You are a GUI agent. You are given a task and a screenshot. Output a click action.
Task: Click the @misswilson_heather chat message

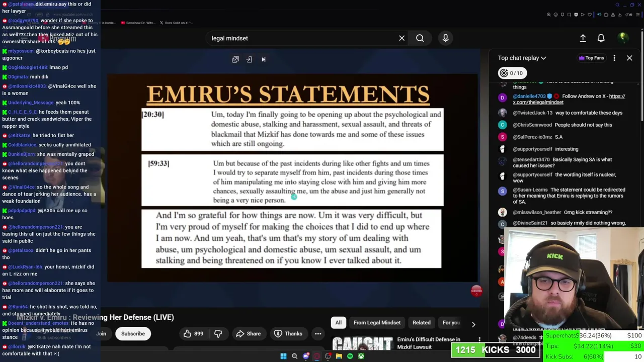[563, 212]
